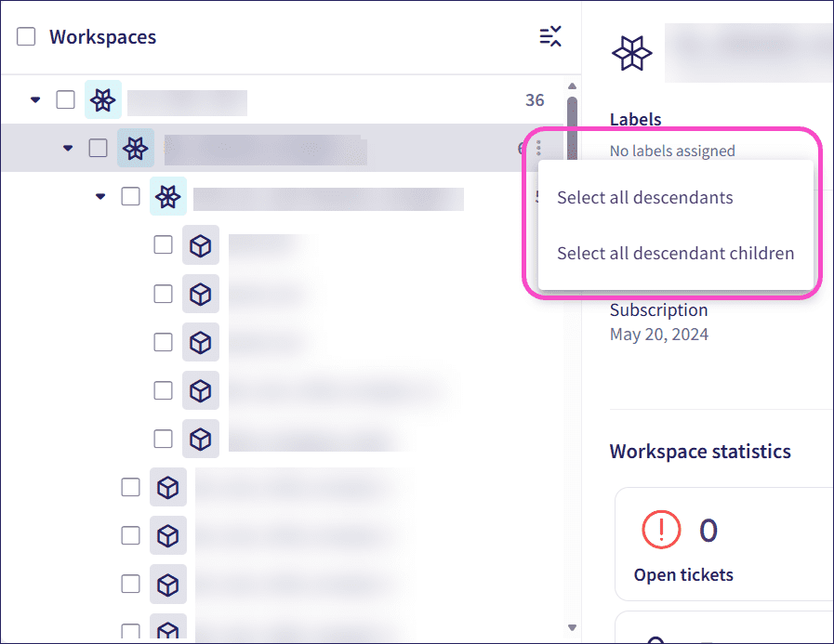Check the first cube item's checkbox

[163, 244]
